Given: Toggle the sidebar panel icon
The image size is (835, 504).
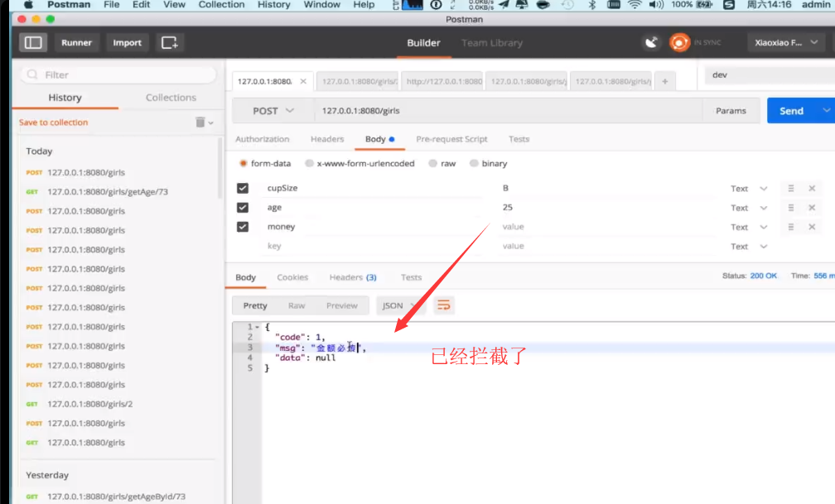Looking at the screenshot, I should click(33, 42).
